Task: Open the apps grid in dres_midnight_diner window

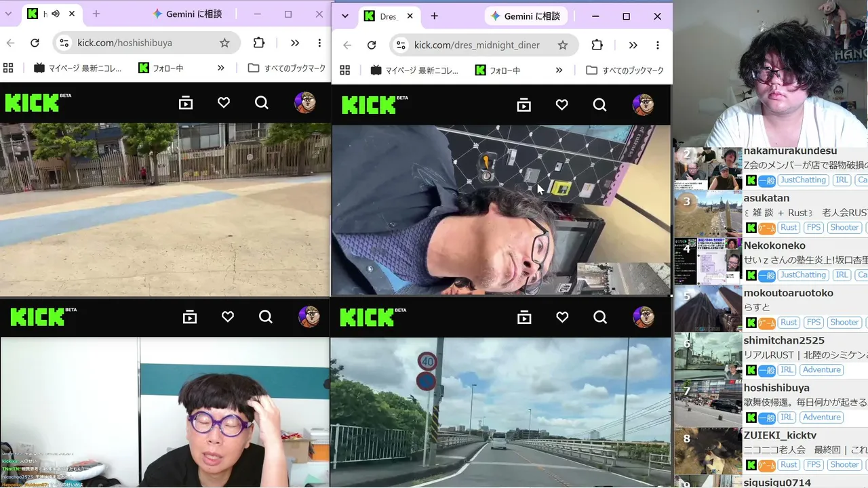Action: click(x=345, y=70)
